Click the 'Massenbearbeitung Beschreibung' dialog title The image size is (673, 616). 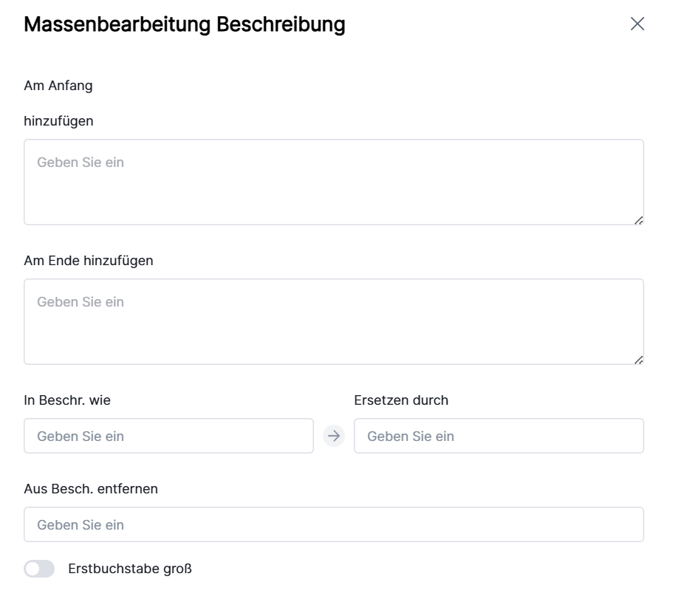pos(185,24)
